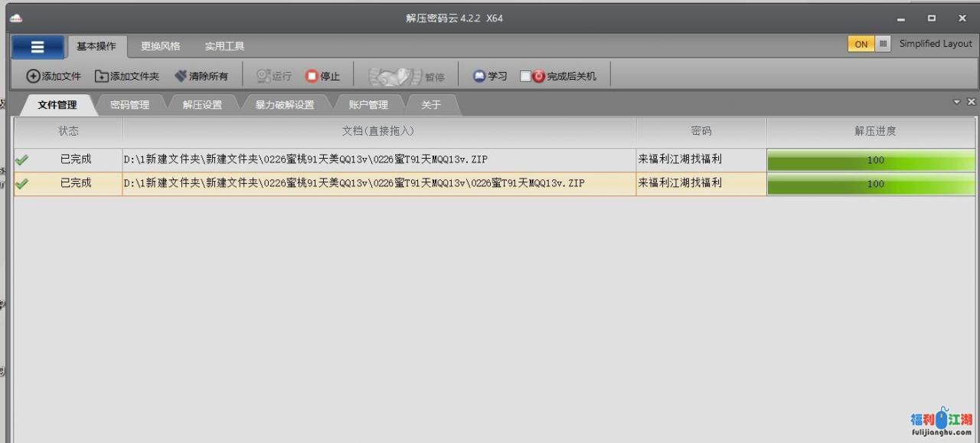Switch to the 暴力破解设置 tab

(x=286, y=104)
